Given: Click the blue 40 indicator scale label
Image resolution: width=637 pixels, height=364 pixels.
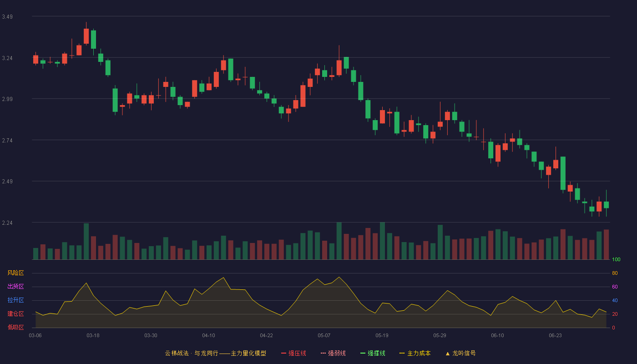Looking at the screenshot, I should [615, 301].
